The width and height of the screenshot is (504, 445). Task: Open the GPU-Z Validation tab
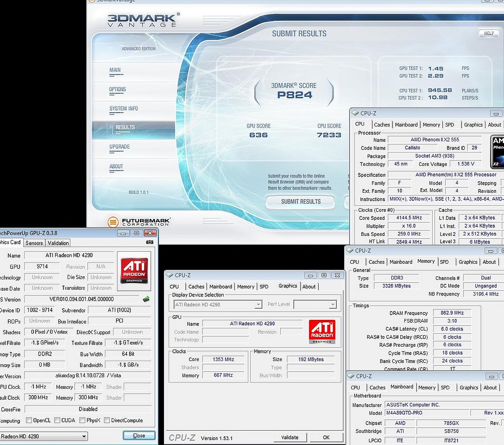coord(58,243)
